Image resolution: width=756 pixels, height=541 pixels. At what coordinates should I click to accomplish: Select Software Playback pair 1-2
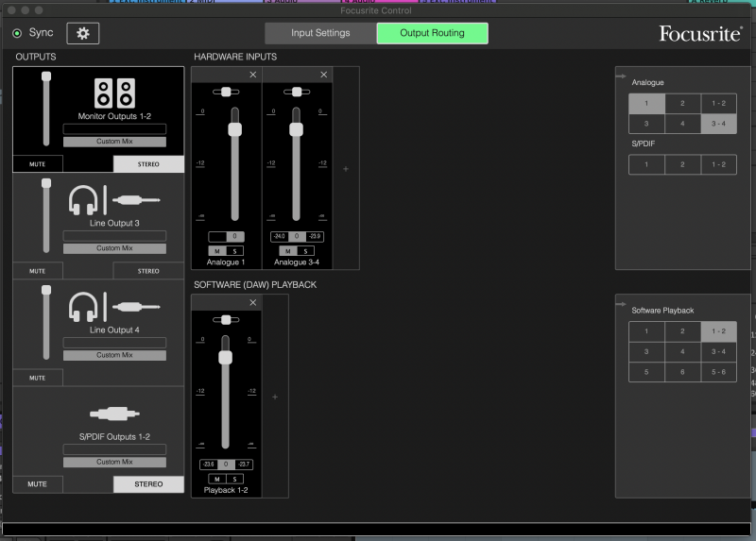(x=718, y=331)
